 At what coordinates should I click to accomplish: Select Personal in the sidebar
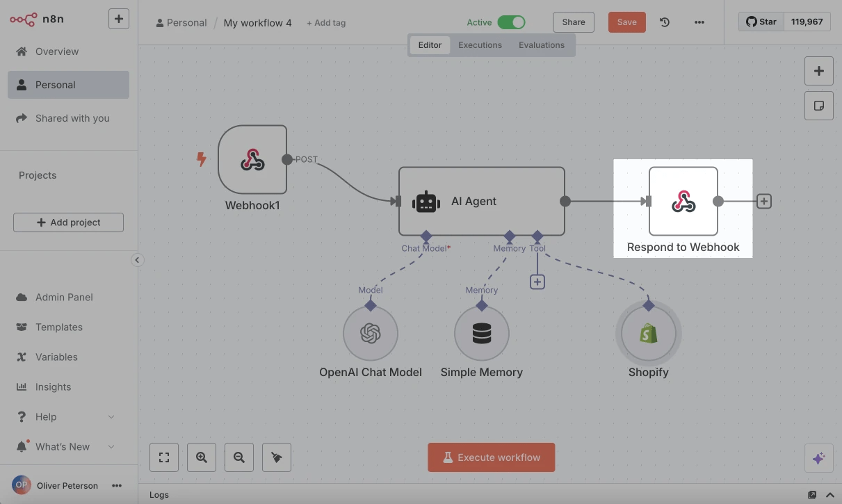tap(68, 85)
